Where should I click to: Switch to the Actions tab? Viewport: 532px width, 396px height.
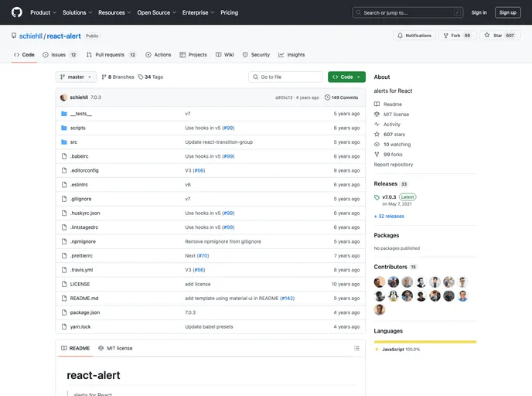click(159, 55)
